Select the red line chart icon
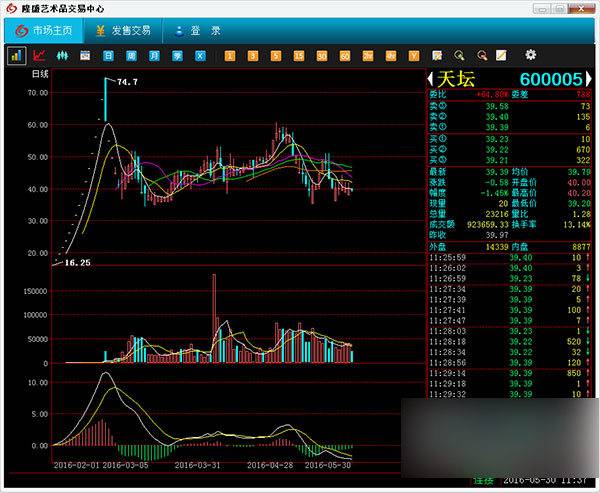600x493 pixels. 39,56
